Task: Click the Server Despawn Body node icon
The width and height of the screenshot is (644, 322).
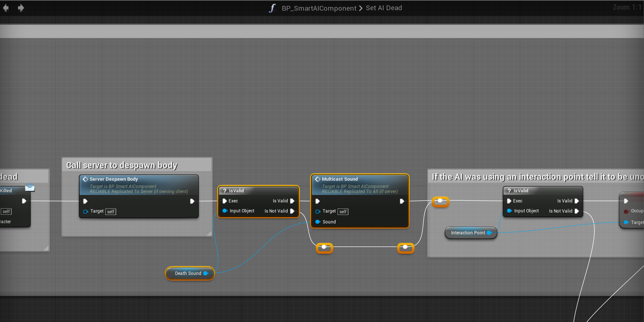Action: pyautogui.click(x=85, y=179)
